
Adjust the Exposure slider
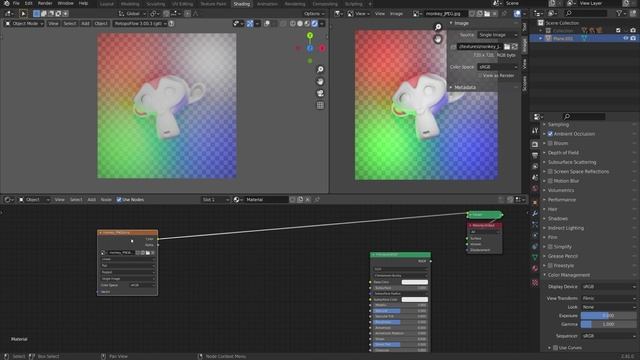tap(608, 316)
